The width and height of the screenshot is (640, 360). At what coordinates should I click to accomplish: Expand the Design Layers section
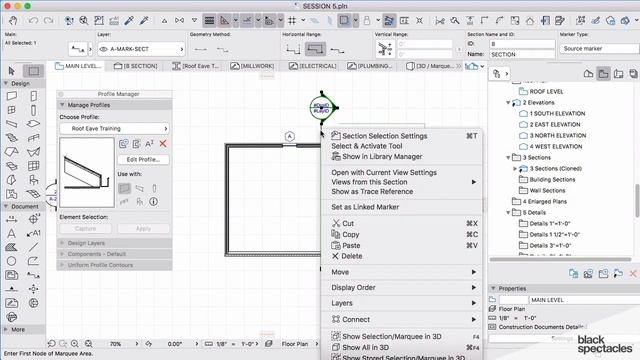click(62, 243)
